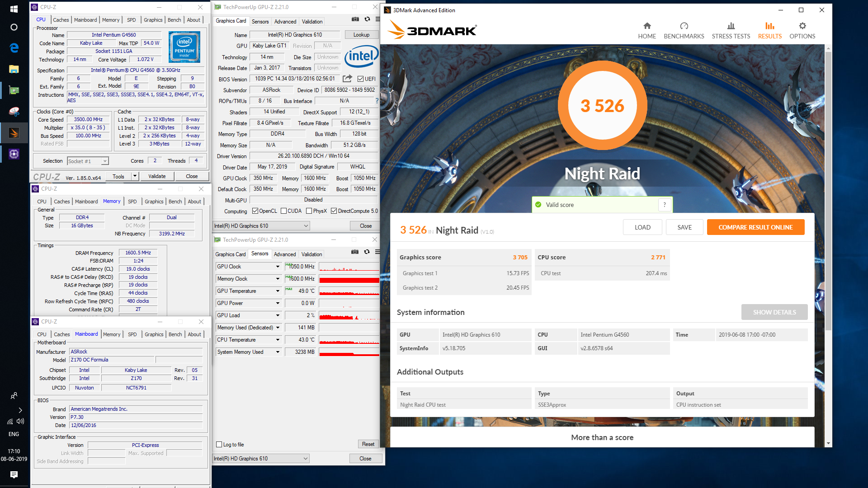Open Graphics tab in CPU-Z Mainboard window
The image size is (868, 488).
click(x=154, y=334)
